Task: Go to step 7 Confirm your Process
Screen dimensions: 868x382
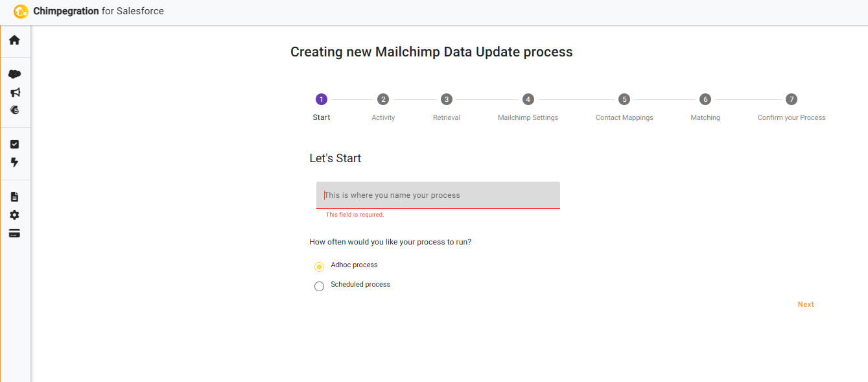Action: [791, 99]
